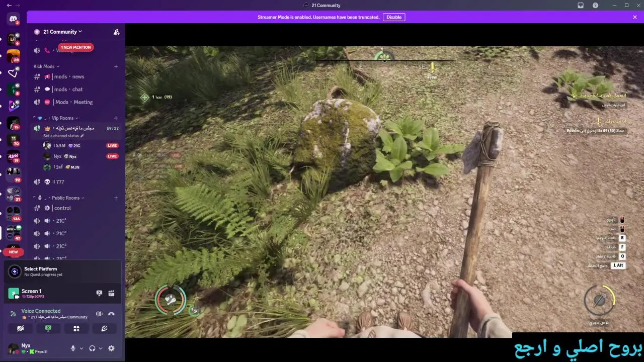The image size is (644, 362).
Task: Mute the microphone
Action: pyautogui.click(x=73, y=348)
